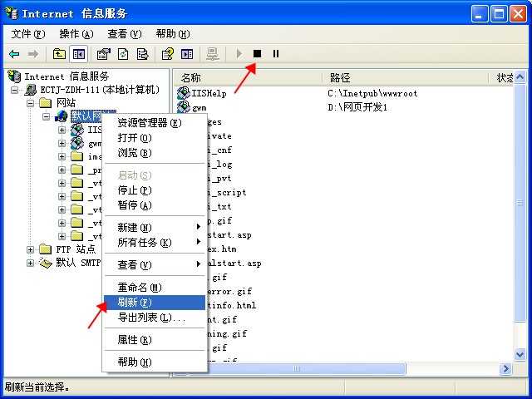Click the Refresh toolbar icon
This screenshot has height=399, width=532.
(123, 54)
